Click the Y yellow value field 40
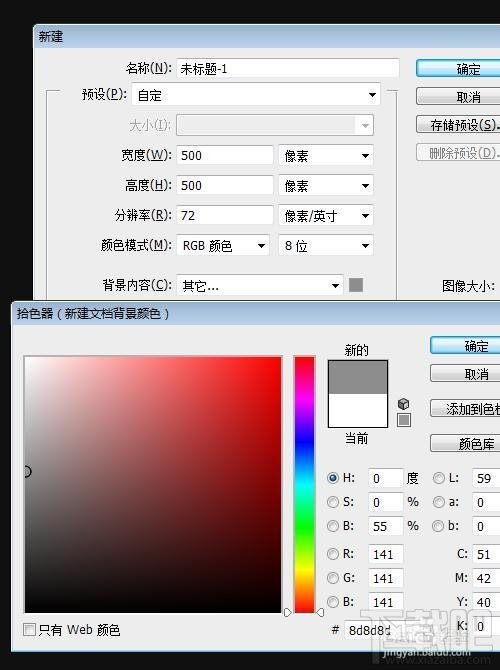This screenshot has width=500, height=670. [486, 602]
